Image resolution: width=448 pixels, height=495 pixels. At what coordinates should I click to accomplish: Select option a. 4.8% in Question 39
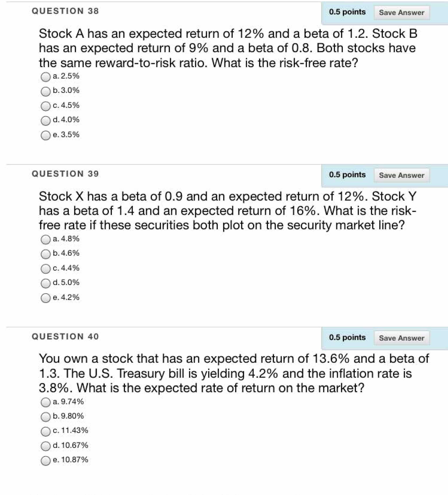click(x=45, y=240)
